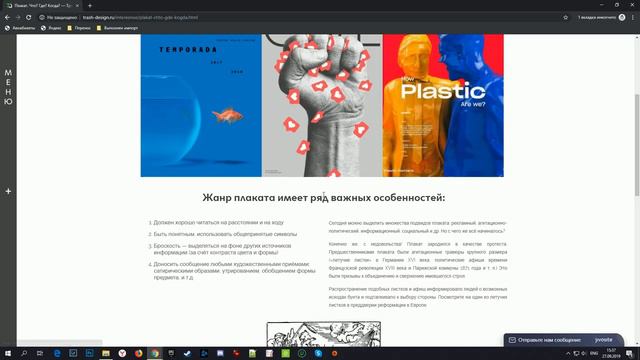Open Steam from the taskbar

187,353
